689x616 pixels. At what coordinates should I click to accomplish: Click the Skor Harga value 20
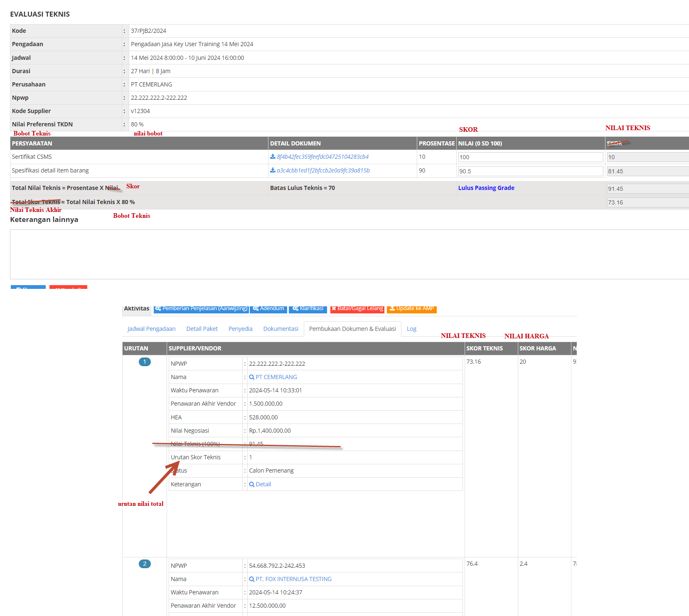coord(523,362)
